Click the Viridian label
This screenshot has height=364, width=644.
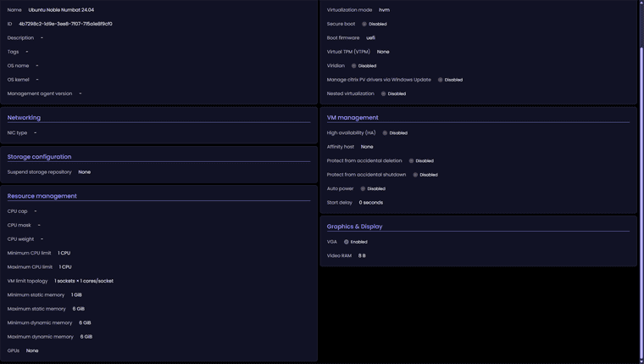click(336, 66)
